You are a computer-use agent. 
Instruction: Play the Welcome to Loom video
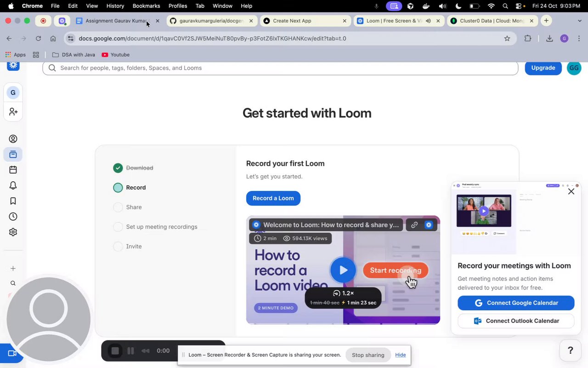click(x=343, y=270)
